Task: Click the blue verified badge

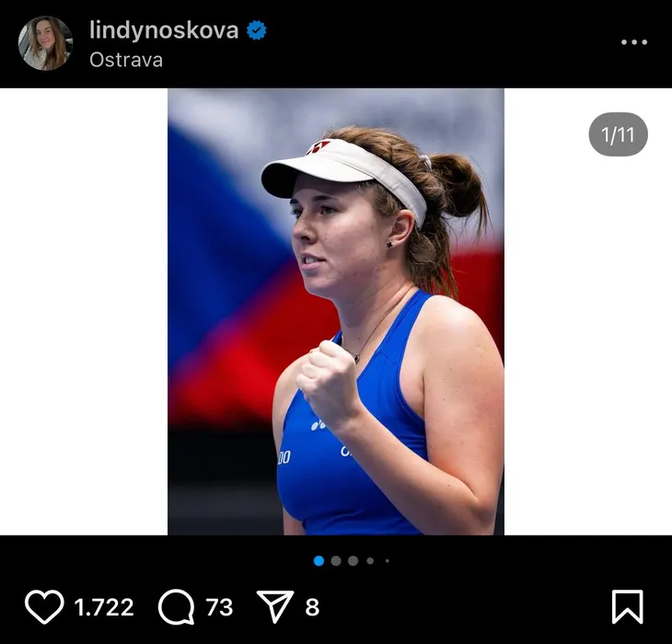Action: click(256, 30)
